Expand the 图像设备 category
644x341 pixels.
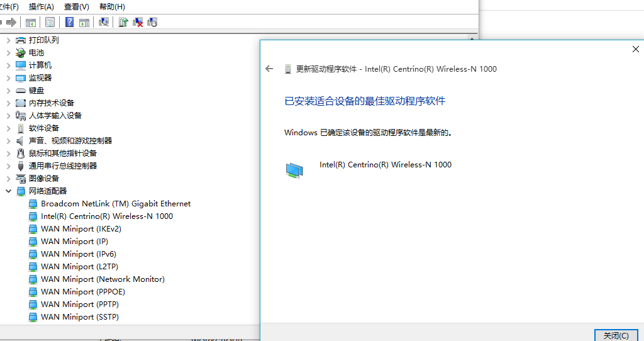pos(8,179)
